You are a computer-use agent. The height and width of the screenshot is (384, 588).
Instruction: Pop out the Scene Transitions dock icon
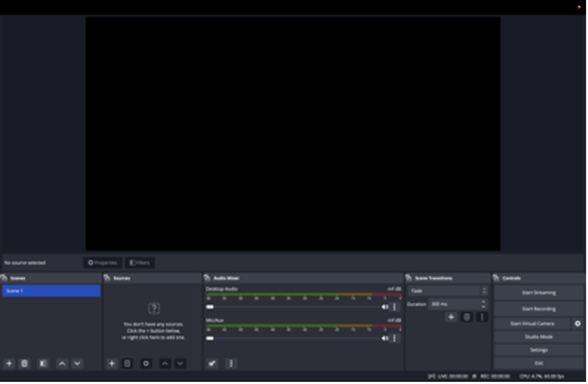pyautogui.click(x=409, y=279)
